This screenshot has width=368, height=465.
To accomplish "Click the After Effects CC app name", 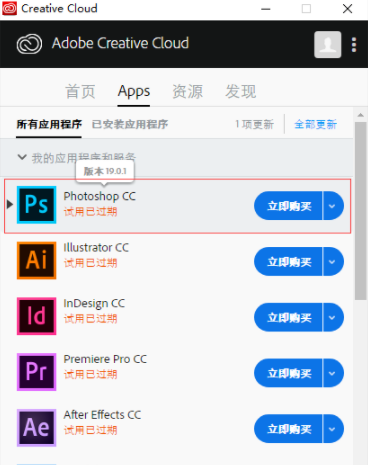I will click(102, 415).
